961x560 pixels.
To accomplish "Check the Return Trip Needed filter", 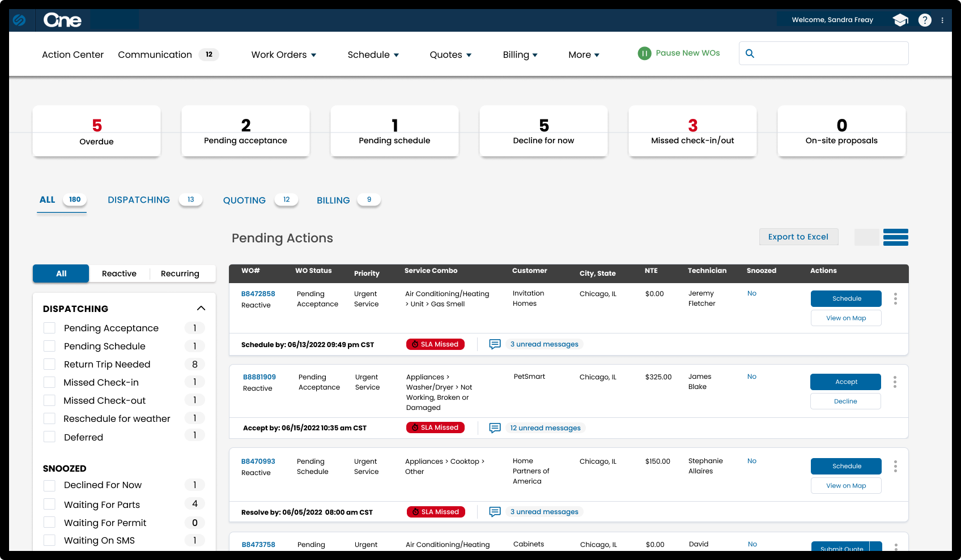I will point(50,364).
